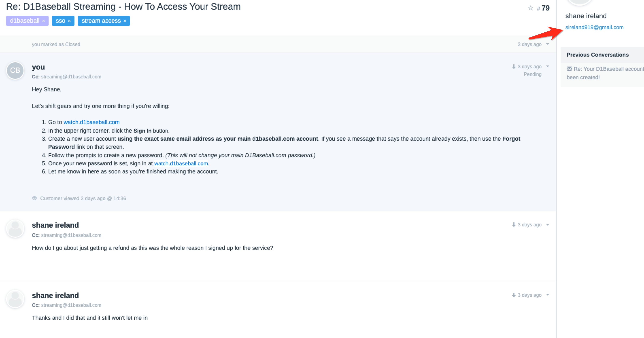
Task: Click the arrow icon beside your reply's timestamp
Action: pos(514,67)
